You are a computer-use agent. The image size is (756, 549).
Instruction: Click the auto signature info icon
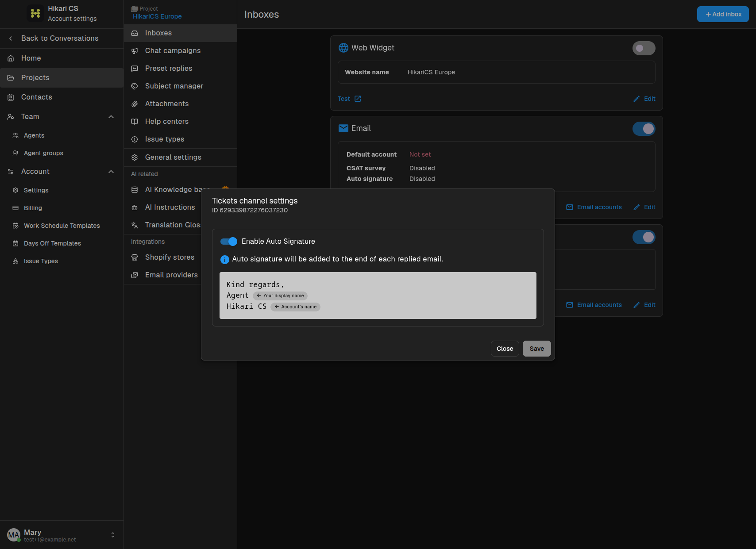(225, 260)
